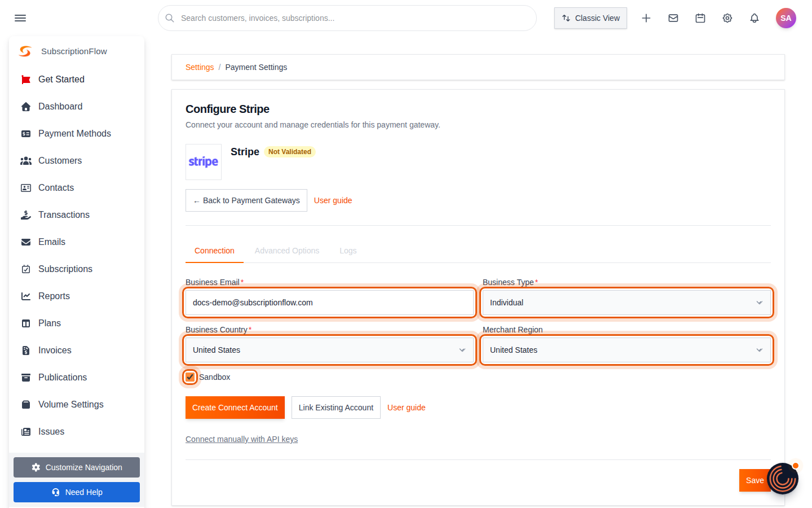Screen dimensions: 812x508
Task: Click the Settings breadcrumb link
Action: (200, 67)
